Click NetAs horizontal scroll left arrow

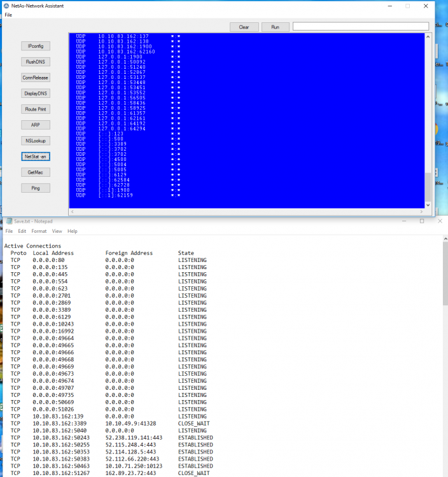click(73, 212)
